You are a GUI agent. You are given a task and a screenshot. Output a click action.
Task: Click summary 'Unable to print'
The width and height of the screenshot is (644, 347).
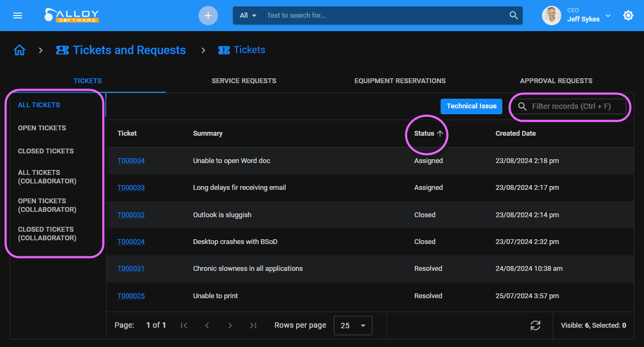(216, 296)
